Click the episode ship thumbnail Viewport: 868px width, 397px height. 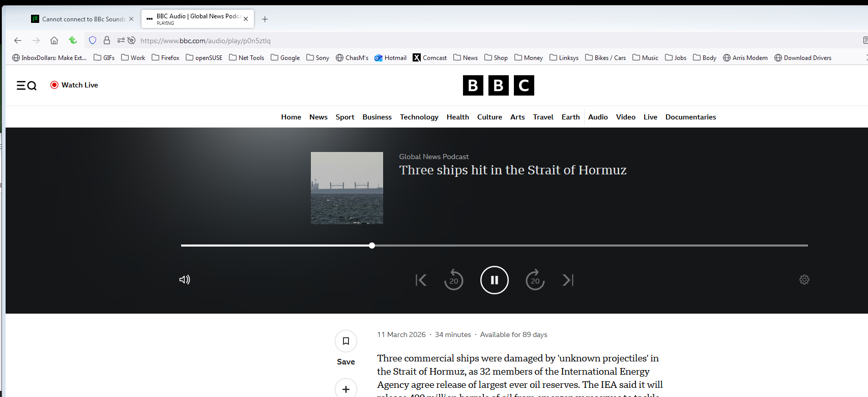346,188
